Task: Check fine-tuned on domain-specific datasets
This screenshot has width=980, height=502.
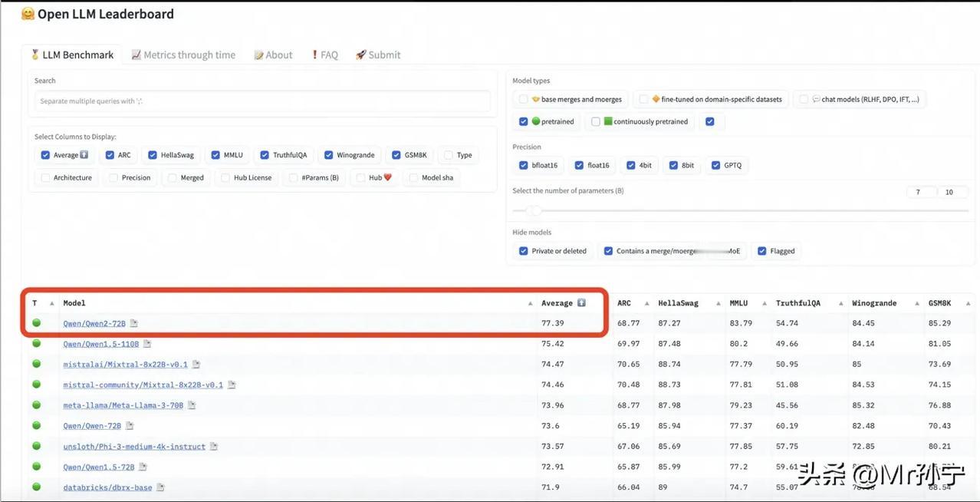Action: tap(643, 99)
